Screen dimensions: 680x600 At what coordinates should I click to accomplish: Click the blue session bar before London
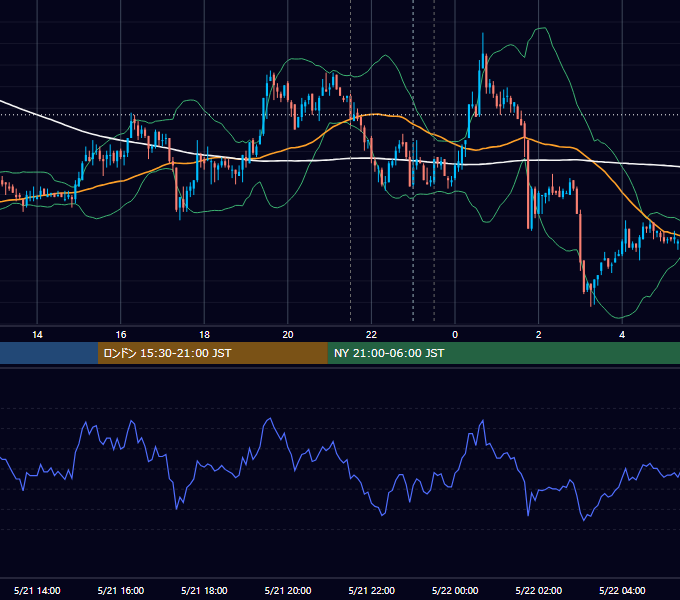click(x=49, y=353)
